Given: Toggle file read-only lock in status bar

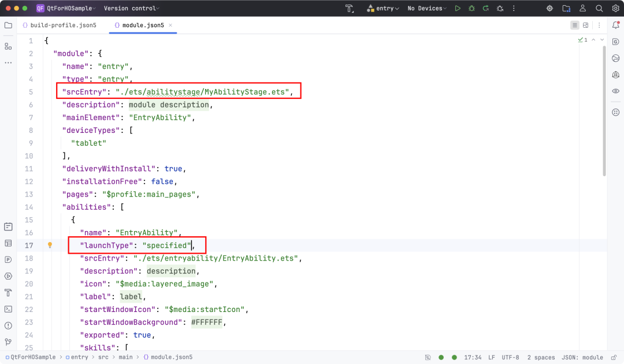Looking at the screenshot, I should coord(614,357).
